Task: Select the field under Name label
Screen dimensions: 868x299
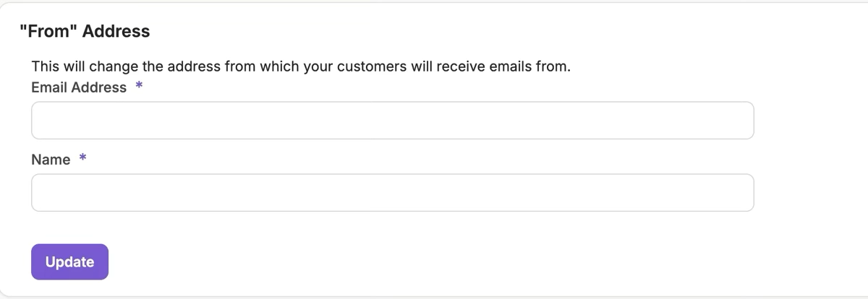Action: 392,192
